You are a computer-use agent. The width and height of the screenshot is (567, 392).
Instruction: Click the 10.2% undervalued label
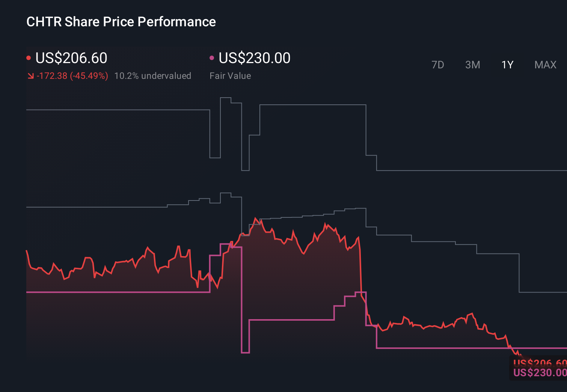153,75
